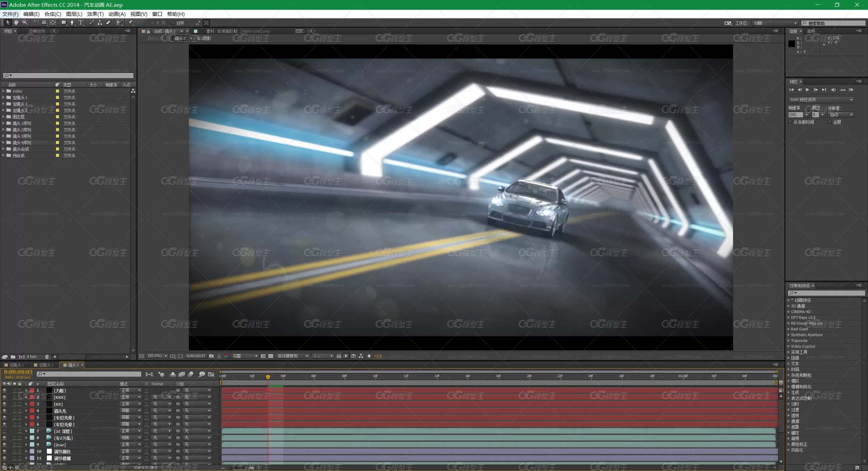Select the Roto Brush tool
The width and height of the screenshot is (868, 471).
point(119,23)
